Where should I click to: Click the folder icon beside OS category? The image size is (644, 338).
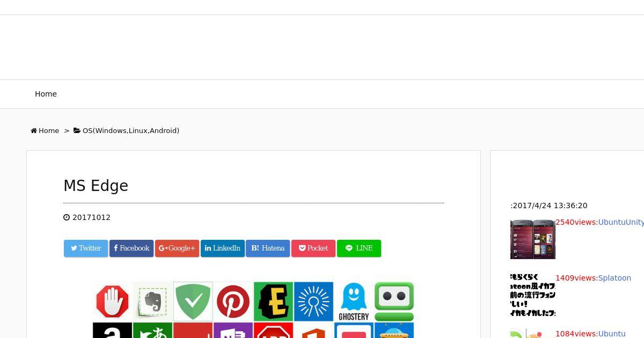coord(77,130)
